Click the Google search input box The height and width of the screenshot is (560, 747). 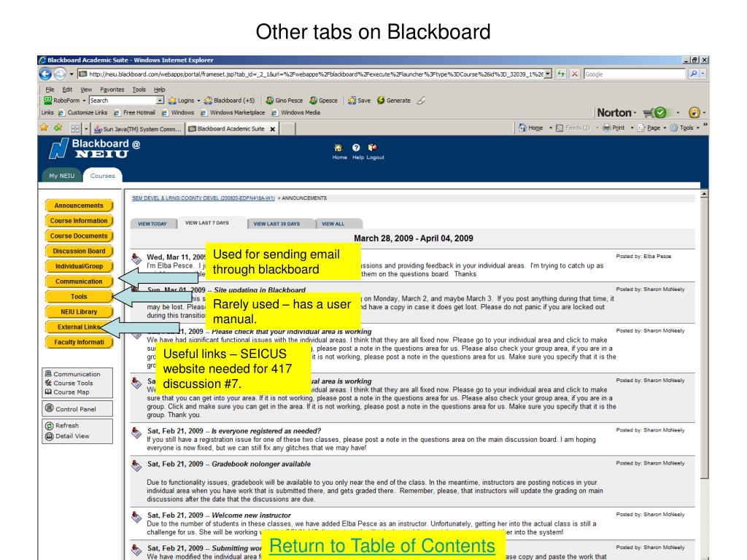tap(635, 74)
